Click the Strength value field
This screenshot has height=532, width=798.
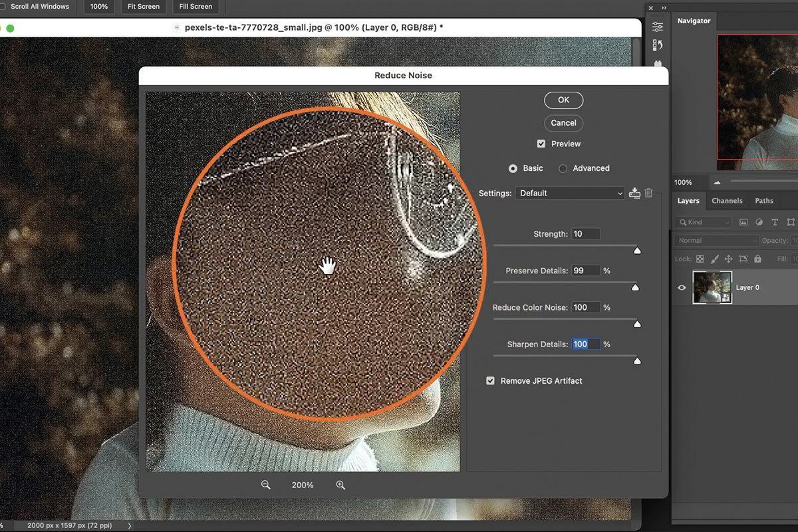coord(585,234)
